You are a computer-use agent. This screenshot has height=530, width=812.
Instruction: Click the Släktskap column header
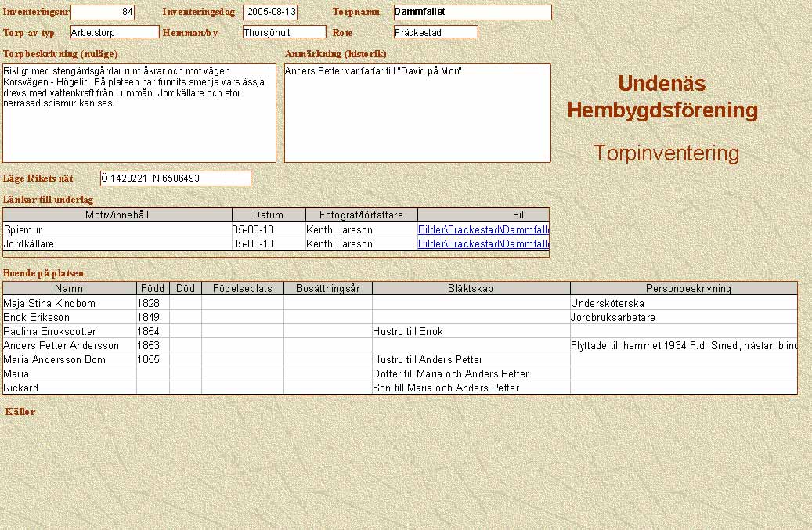(471, 289)
